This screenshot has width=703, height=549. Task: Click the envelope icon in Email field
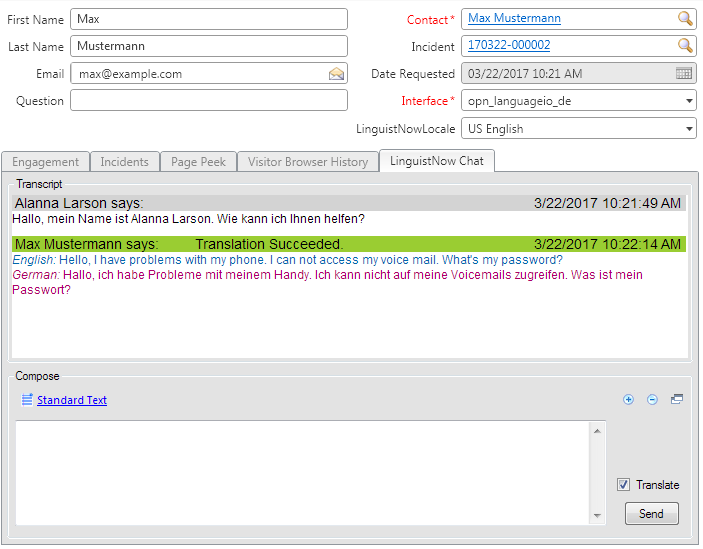pos(336,74)
